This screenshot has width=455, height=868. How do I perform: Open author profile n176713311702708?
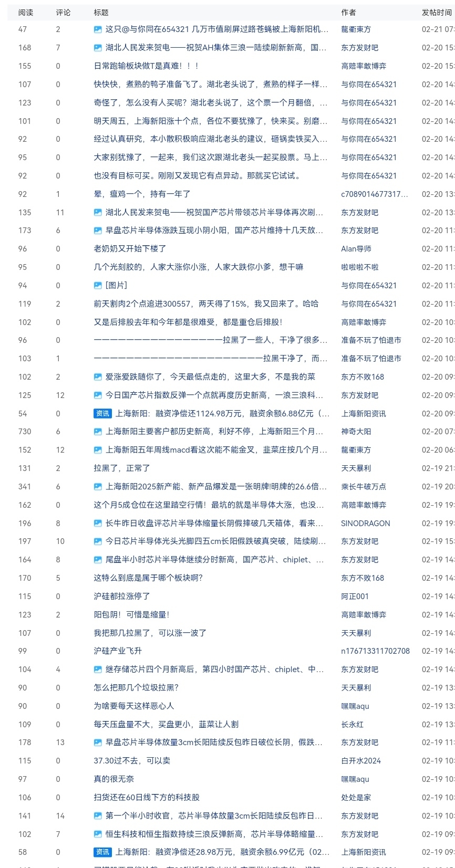[x=376, y=651]
